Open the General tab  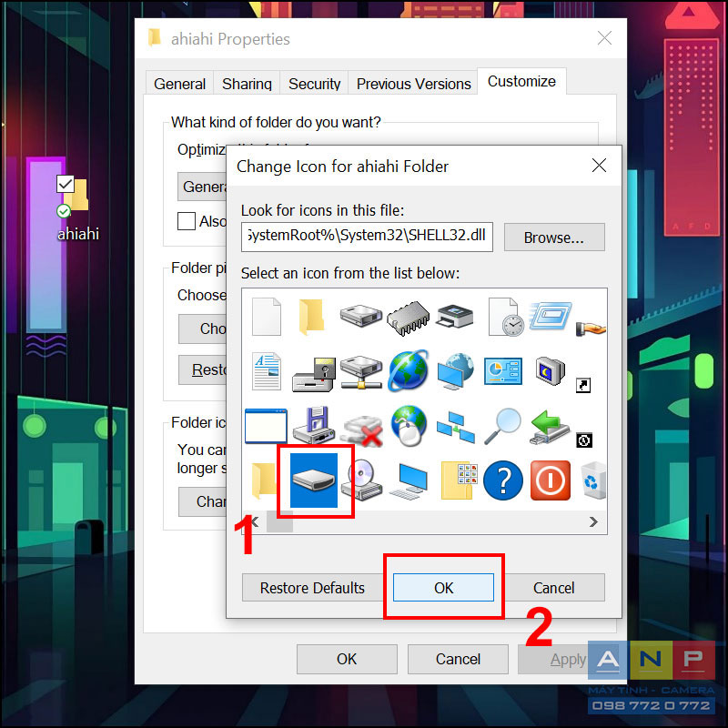[179, 84]
